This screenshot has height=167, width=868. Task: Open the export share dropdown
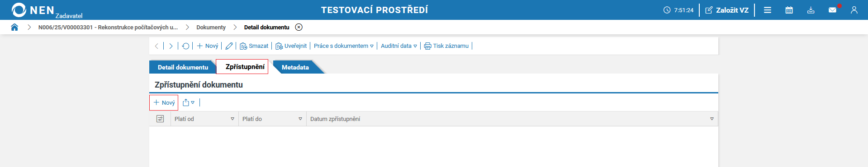(x=189, y=103)
